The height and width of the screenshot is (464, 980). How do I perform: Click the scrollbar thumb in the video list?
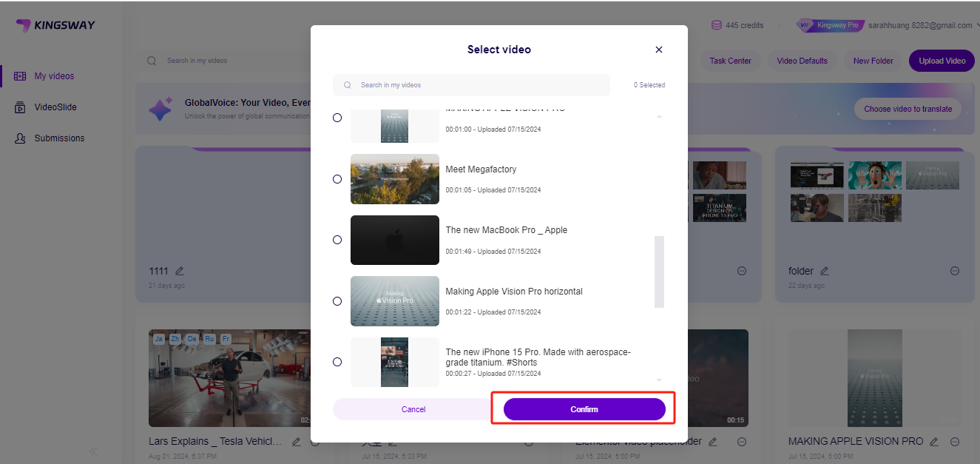point(659,272)
